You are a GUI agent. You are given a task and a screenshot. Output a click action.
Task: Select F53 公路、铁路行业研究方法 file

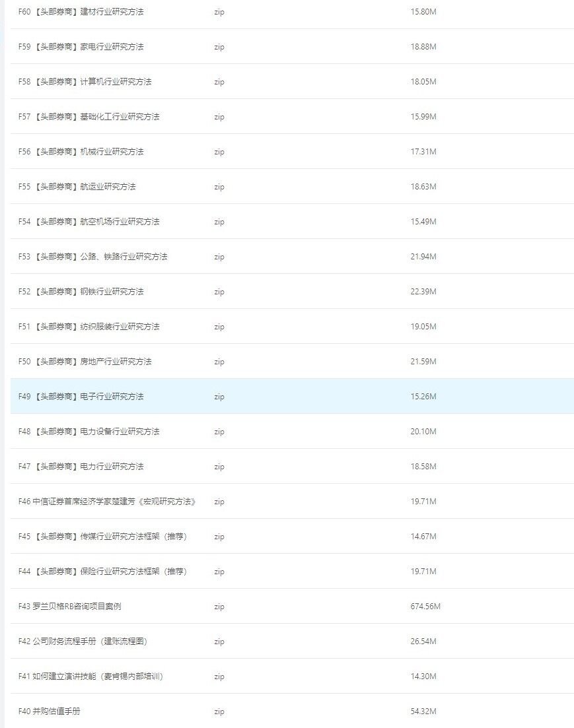[x=92, y=257]
